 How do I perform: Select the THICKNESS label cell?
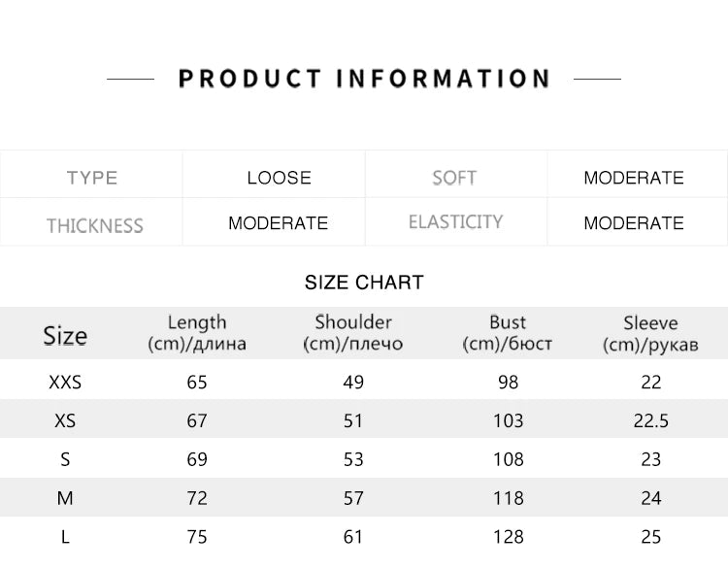(94, 225)
